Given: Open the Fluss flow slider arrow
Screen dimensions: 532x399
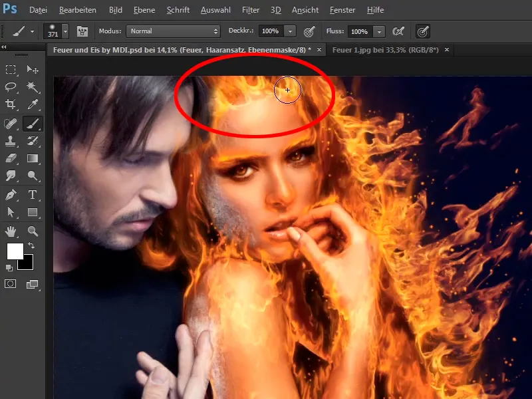Looking at the screenshot, I should 379,31.
